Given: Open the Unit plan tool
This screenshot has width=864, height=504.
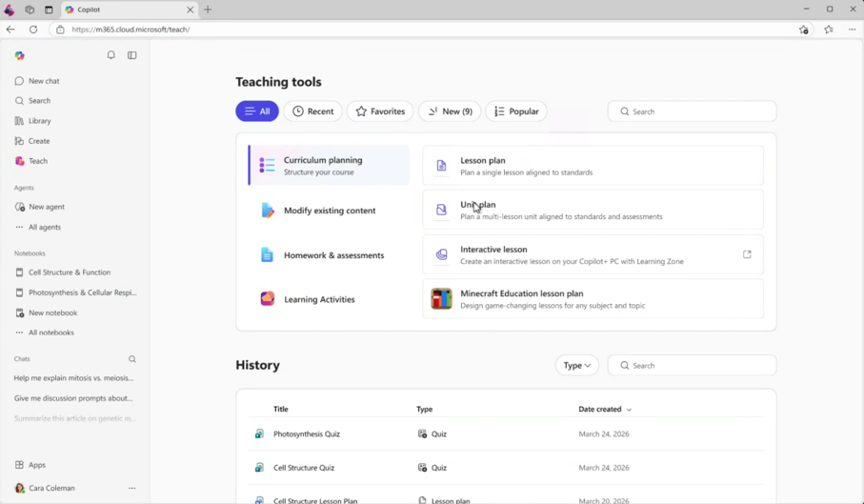Looking at the screenshot, I should [x=593, y=210].
